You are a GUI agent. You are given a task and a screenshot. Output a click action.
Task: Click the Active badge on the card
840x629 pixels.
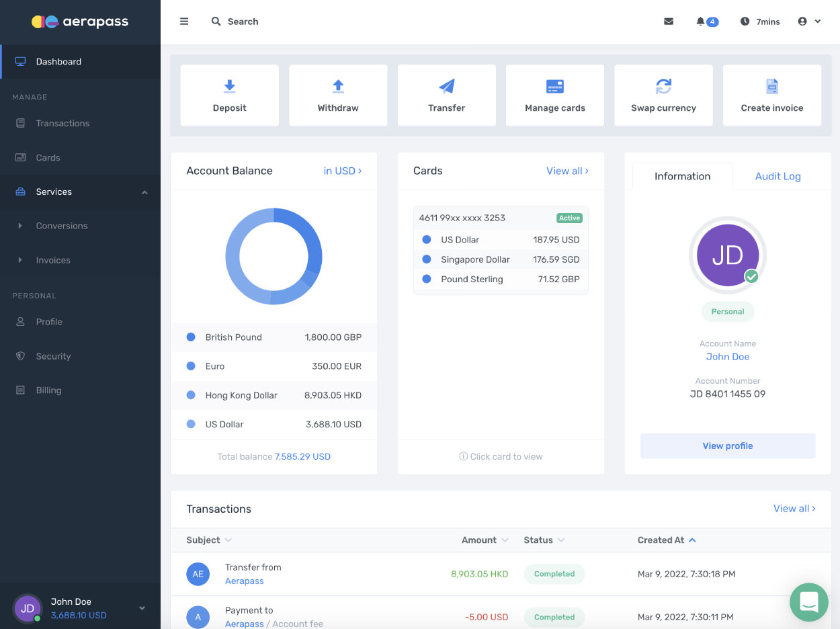click(x=569, y=218)
